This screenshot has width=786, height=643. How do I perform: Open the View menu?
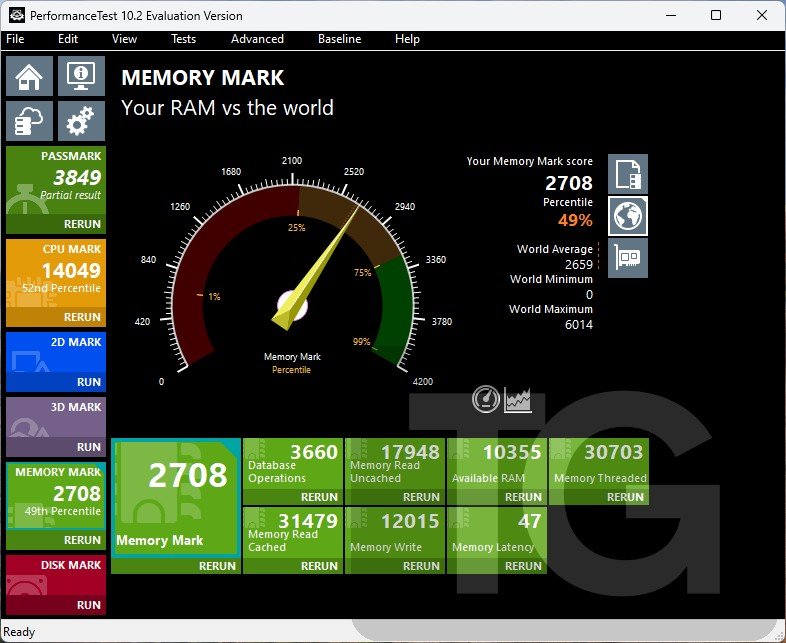click(124, 39)
